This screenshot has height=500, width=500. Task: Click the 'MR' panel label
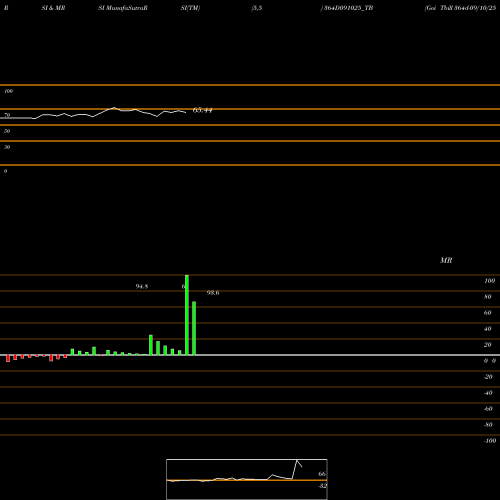tap(446, 260)
